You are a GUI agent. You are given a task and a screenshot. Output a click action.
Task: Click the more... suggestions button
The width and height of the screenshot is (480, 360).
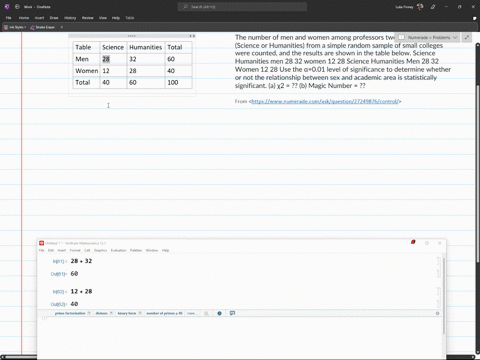tap(192, 313)
